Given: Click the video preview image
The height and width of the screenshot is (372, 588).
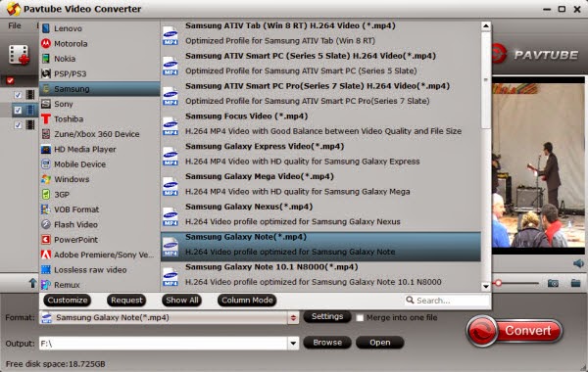Looking at the screenshot, I should tap(538, 165).
